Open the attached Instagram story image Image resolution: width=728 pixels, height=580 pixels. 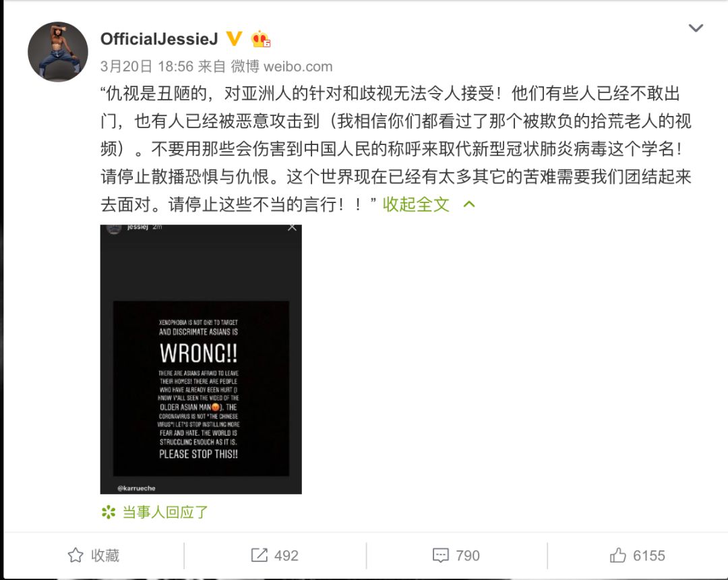201,359
